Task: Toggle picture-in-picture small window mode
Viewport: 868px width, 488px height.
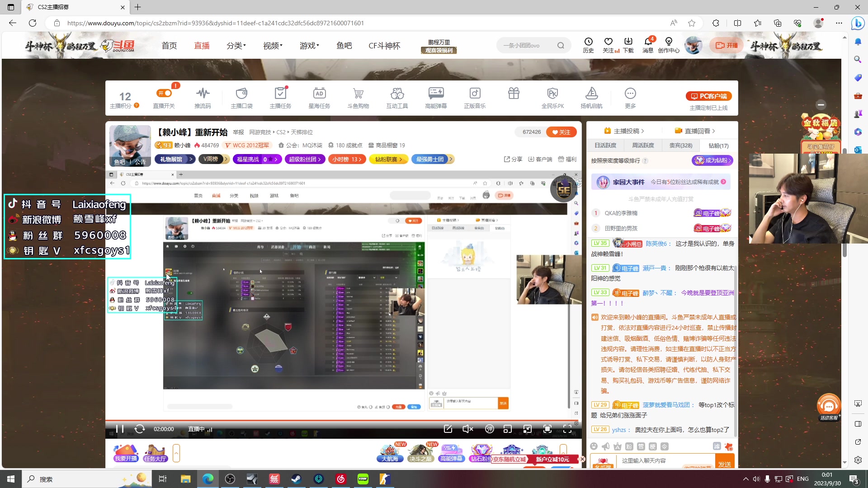Action: click(x=508, y=429)
